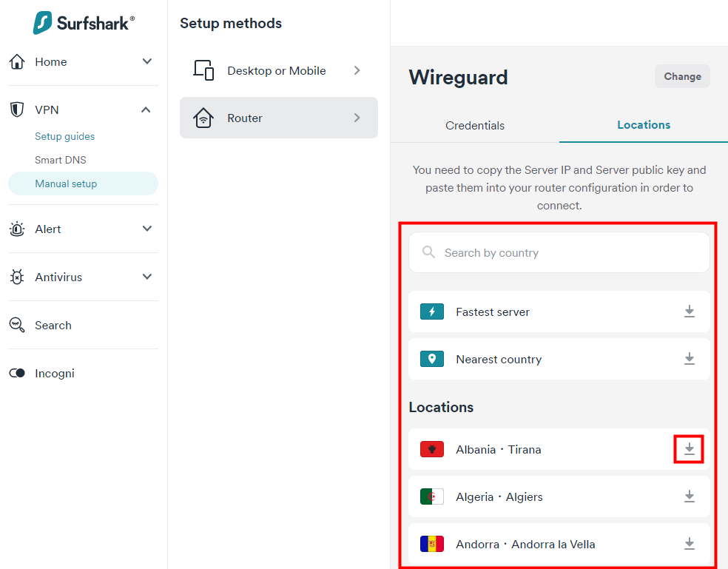
Task: Select Desktop or Mobile setup method
Action: 279,70
